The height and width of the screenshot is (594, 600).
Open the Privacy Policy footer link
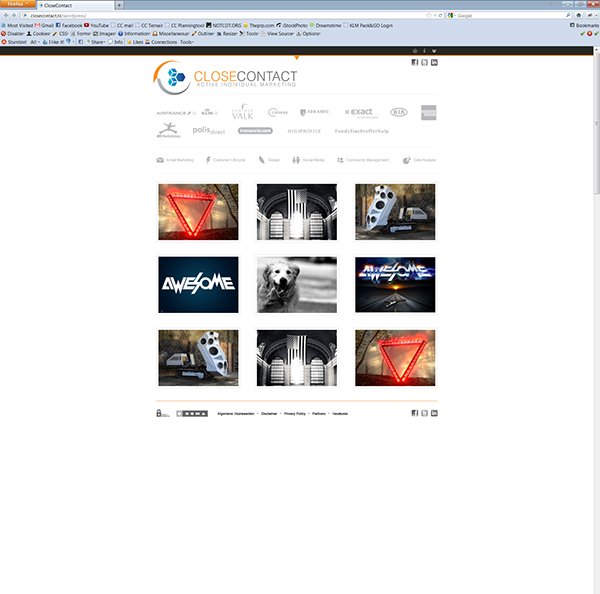click(x=295, y=414)
